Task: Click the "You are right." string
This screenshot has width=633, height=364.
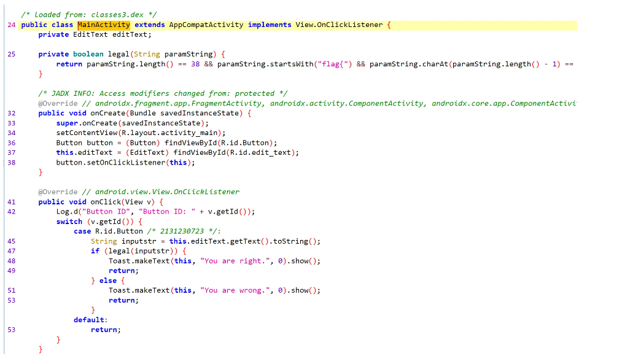Action: (235, 261)
